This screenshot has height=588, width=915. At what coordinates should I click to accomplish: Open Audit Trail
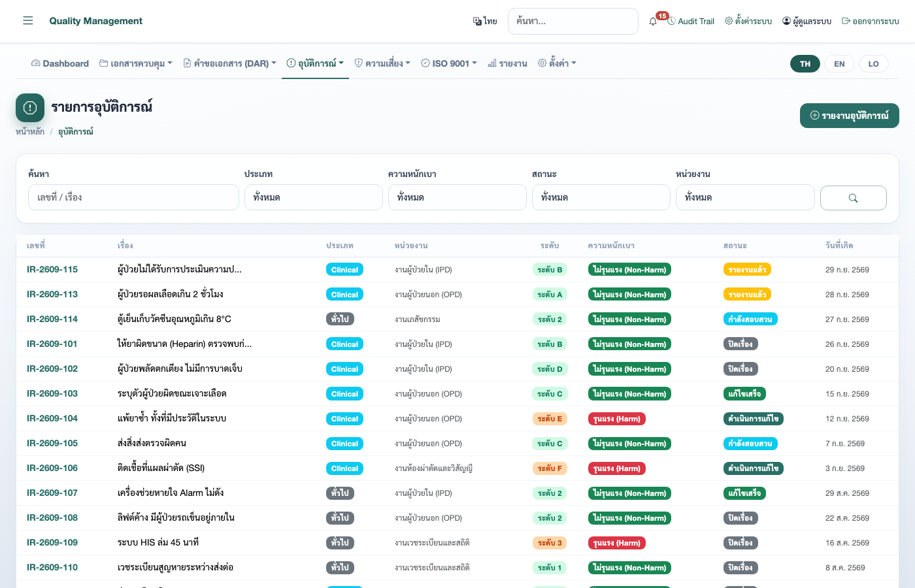point(691,21)
